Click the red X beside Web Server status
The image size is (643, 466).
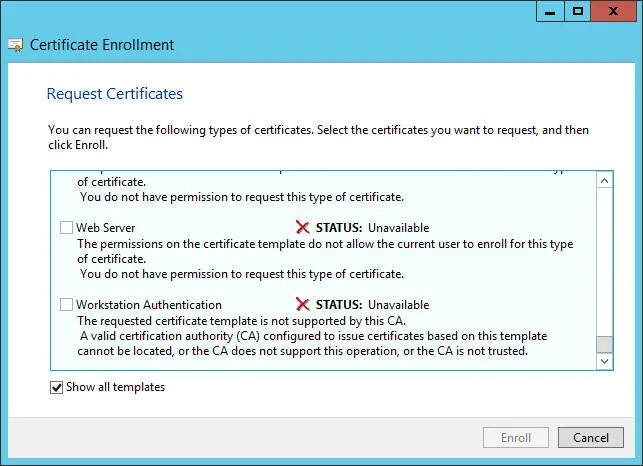(x=303, y=228)
